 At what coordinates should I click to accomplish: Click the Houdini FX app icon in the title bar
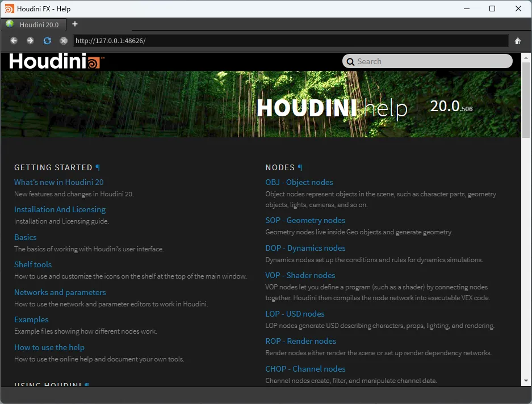[x=9, y=9]
